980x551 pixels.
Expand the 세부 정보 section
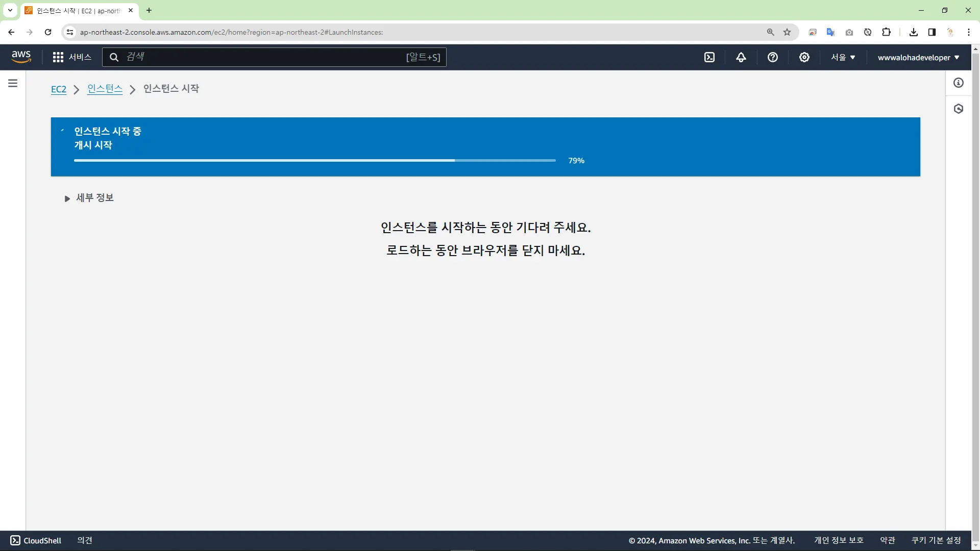89,198
